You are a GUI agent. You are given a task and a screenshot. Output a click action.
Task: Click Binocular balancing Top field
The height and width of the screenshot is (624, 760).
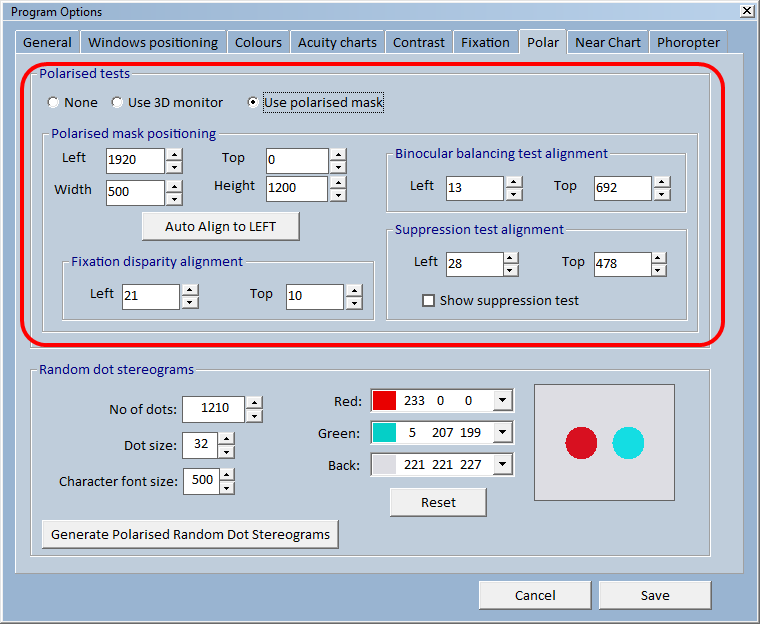tap(623, 188)
